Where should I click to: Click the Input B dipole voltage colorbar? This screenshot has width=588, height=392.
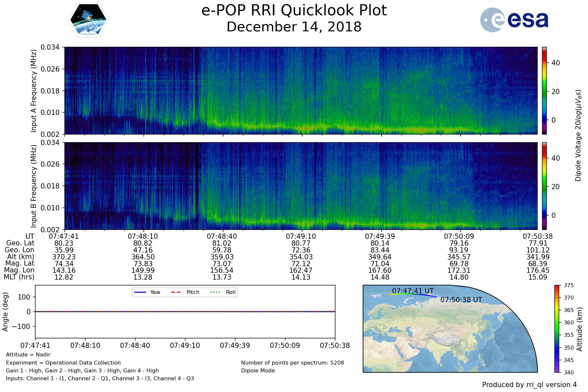click(x=544, y=186)
